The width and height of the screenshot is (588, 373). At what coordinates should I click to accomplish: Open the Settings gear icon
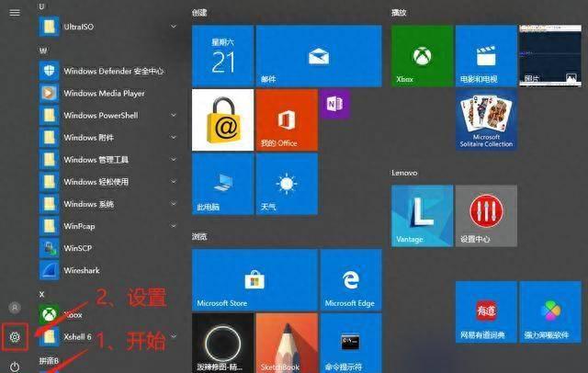coord(15,337)
